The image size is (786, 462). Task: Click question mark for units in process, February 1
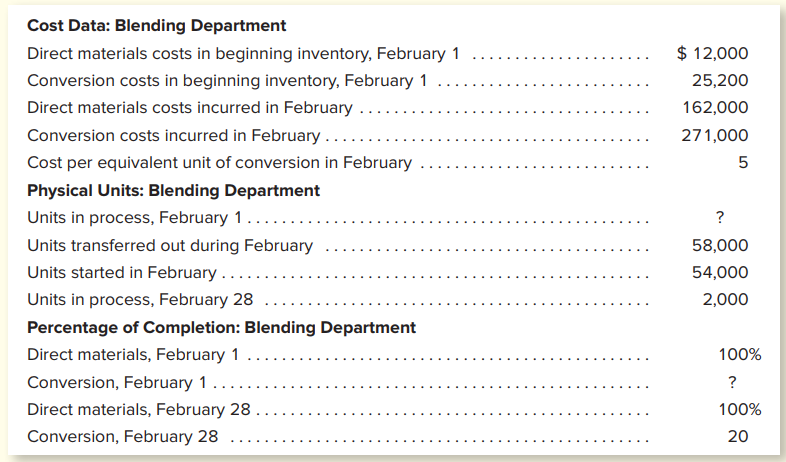point(720,217)
